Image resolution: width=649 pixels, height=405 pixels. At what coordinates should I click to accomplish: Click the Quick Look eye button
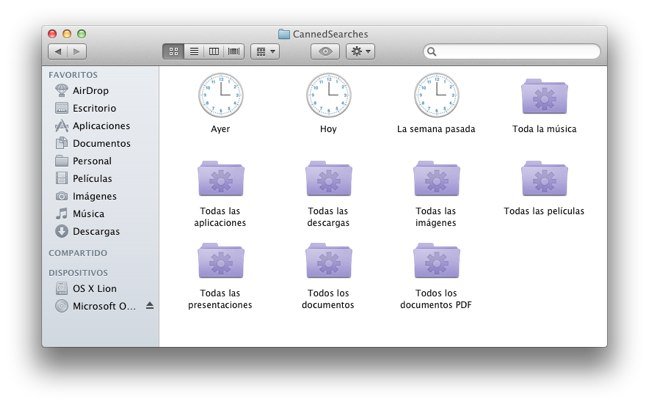click(325, 51)
